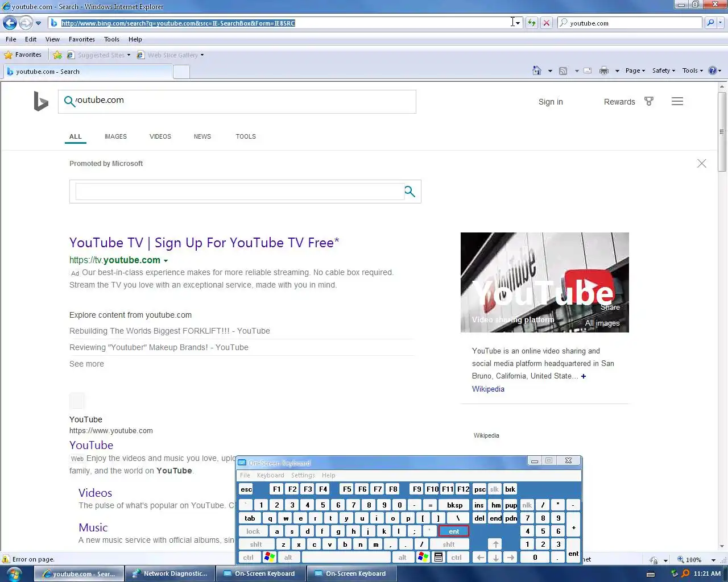Click the YouTube video sharing platform image

coord(545,282)
